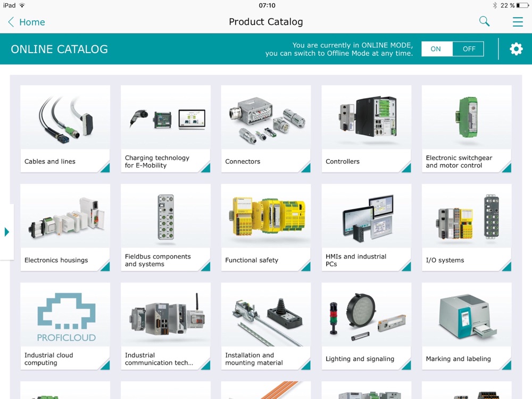Open Charging technology for E-Mobility image
532x399 pixels.
tap(165, 117)
